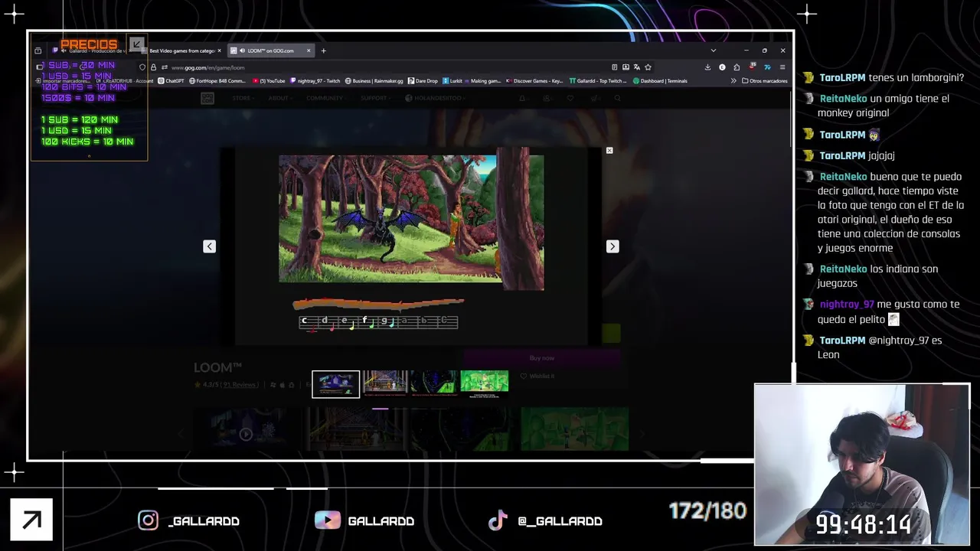Open the red extension with badge counter
Viewport: 980px width, 551px height.
[x=752, y=67]
